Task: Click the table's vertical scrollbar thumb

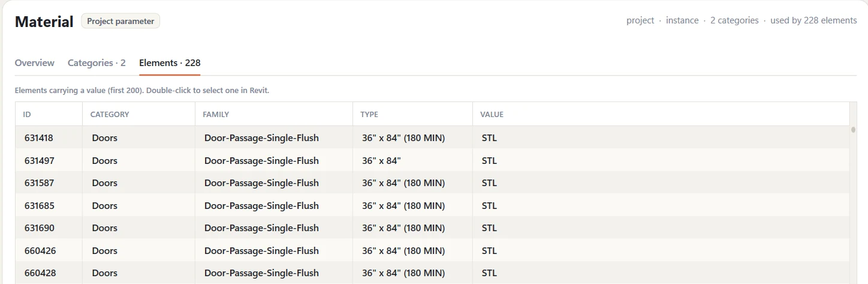Action: pyautogui.click(x=853, y=129)
